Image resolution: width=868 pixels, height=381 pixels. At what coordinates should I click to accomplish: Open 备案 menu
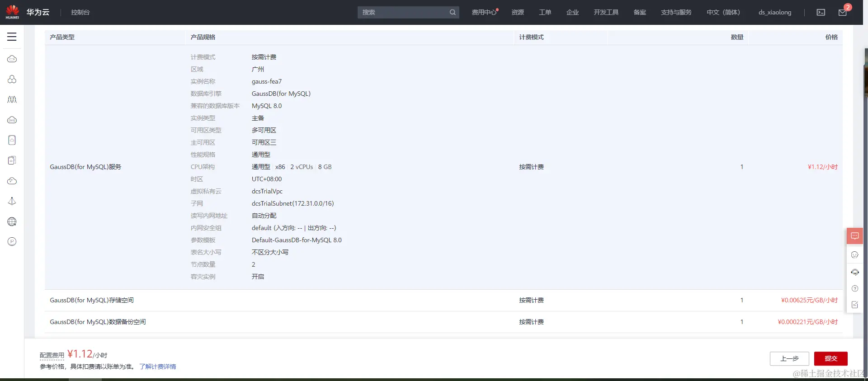click(x=640, y=12)
